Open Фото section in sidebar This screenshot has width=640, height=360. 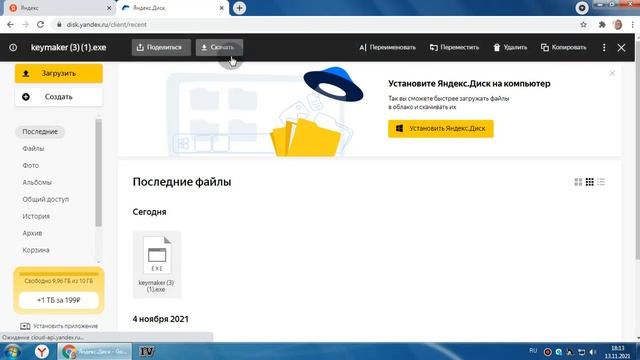31,165
